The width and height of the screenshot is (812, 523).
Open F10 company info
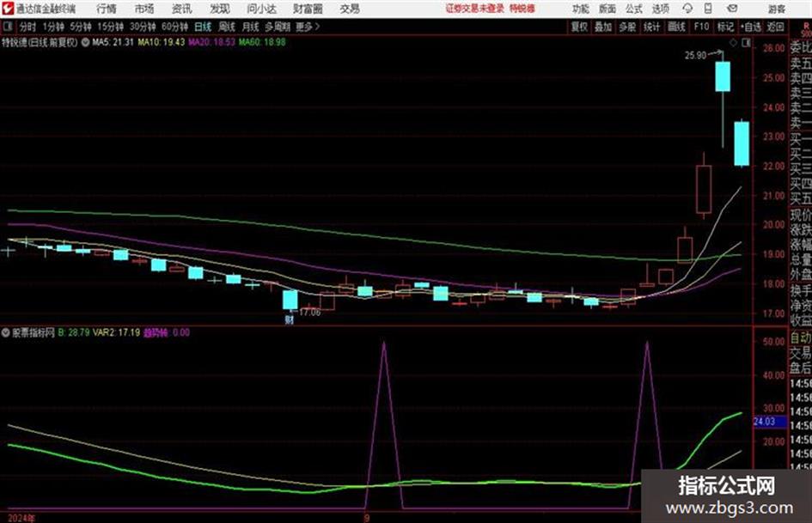click(x=701, y=27)
